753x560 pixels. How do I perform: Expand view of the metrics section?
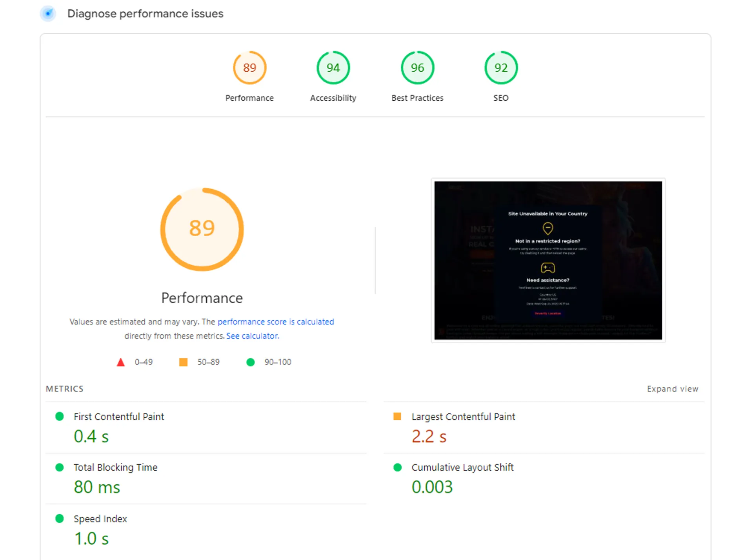coord(672,389)
